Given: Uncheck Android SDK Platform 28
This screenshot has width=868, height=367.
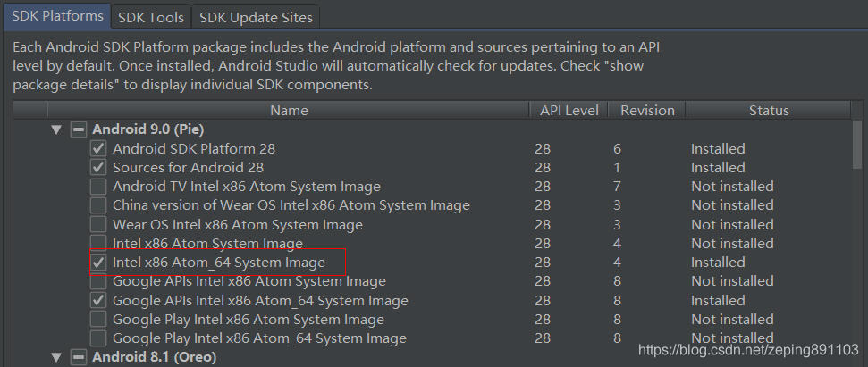Looking at the screenshot, I should [x=98, y=149].
